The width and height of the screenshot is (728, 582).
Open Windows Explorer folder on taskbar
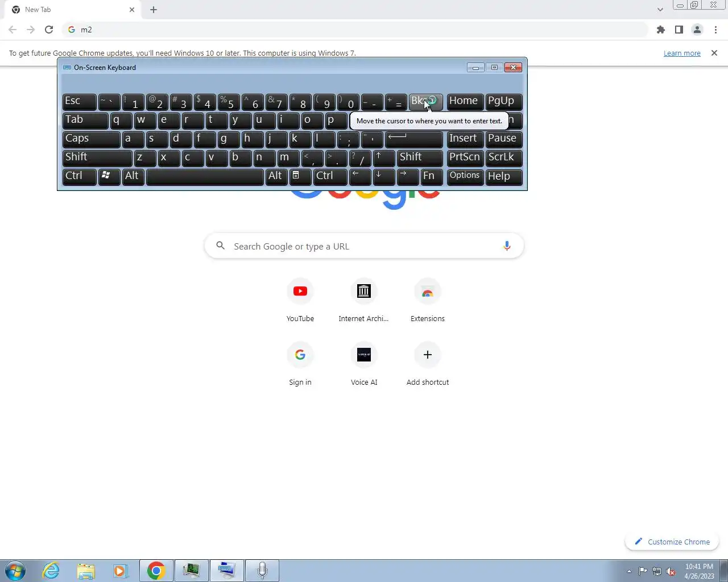point(86,571)
